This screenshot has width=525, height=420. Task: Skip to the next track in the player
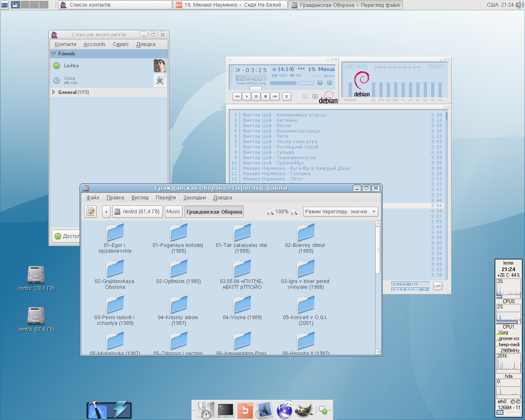point(275,96)
